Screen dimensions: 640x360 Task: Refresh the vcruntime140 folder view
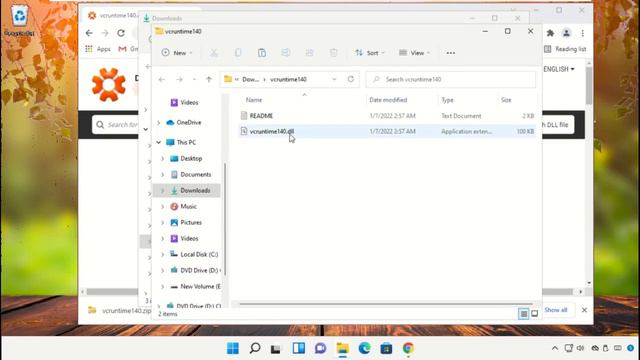click(351, 79)
